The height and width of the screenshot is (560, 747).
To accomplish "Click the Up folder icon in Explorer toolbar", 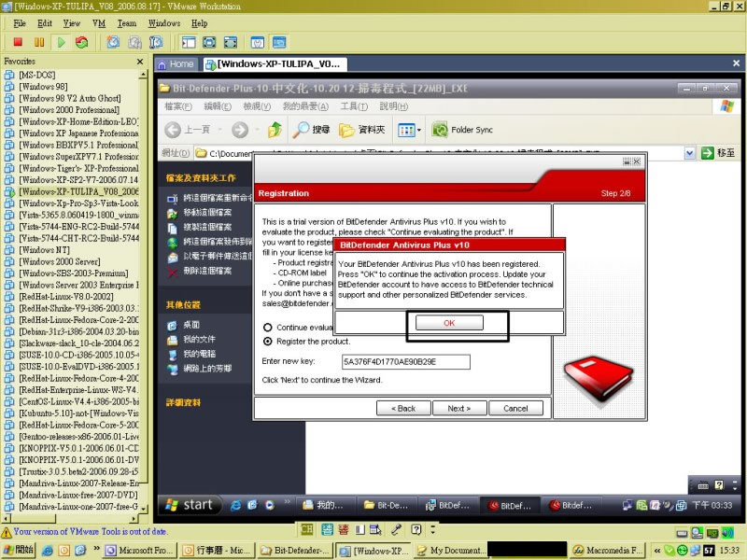I will click(275, 130).
